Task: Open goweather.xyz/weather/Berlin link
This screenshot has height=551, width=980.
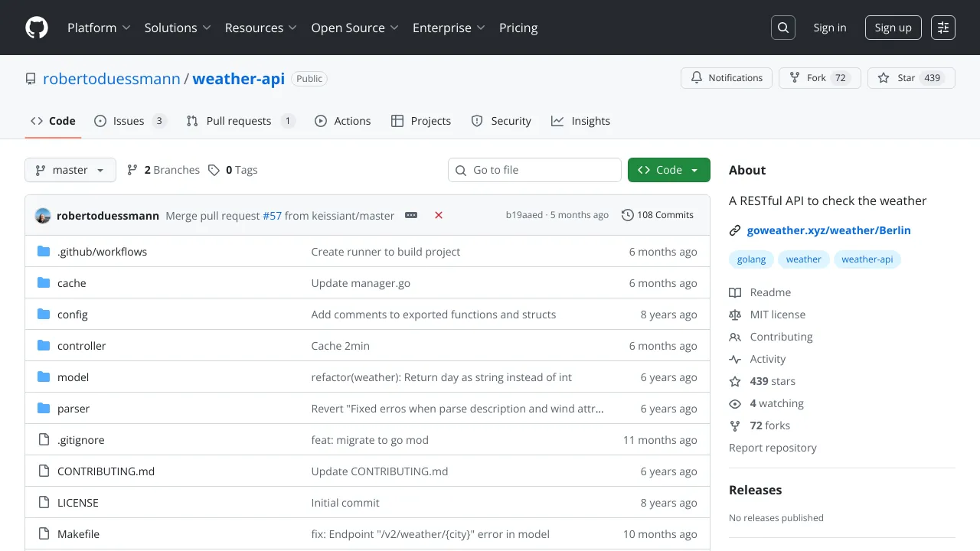Action: [x=829, y=230]
